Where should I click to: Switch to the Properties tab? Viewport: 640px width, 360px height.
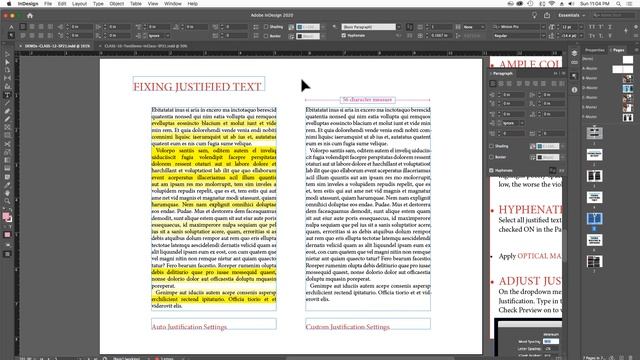click(594, 50)
